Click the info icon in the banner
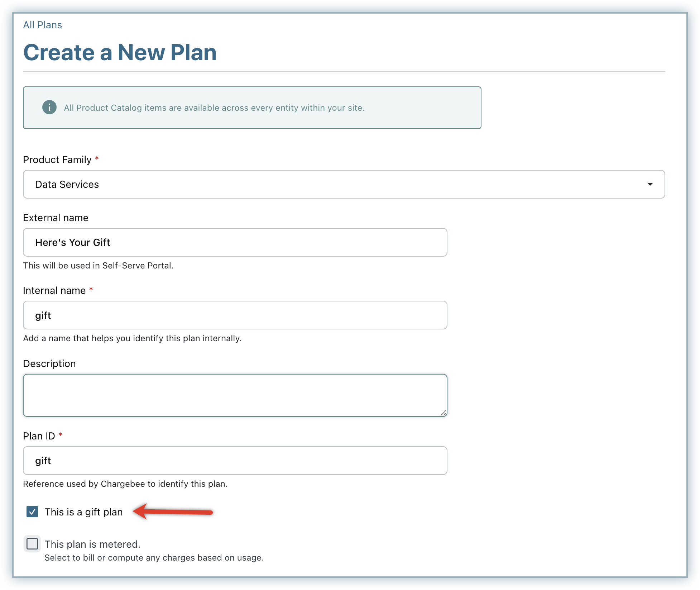This screenshot has width=700, height=590. tap(49, 108)
